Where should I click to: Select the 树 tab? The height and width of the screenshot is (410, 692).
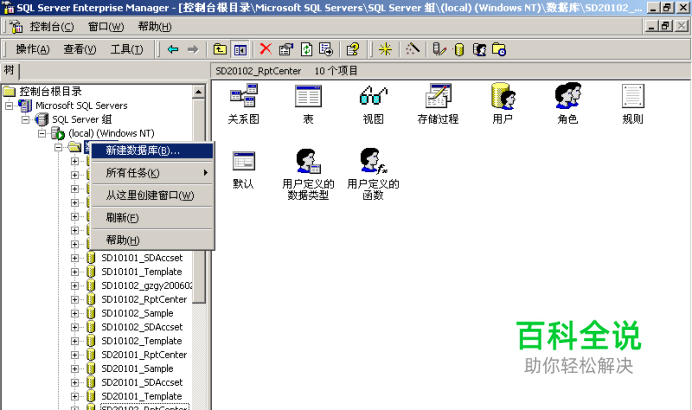click(x=9, y=71)
